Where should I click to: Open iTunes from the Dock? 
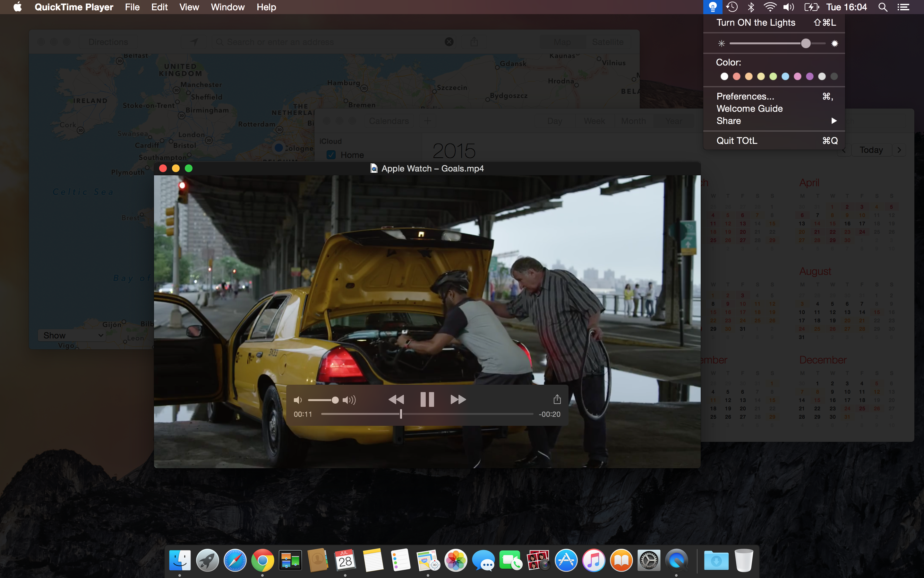tap(593, 560)
